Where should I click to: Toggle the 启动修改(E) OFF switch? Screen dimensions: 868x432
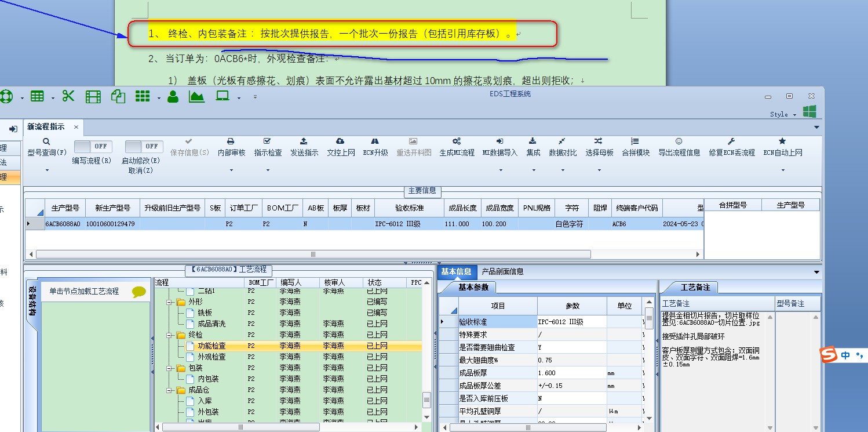(x=144, y=146)
